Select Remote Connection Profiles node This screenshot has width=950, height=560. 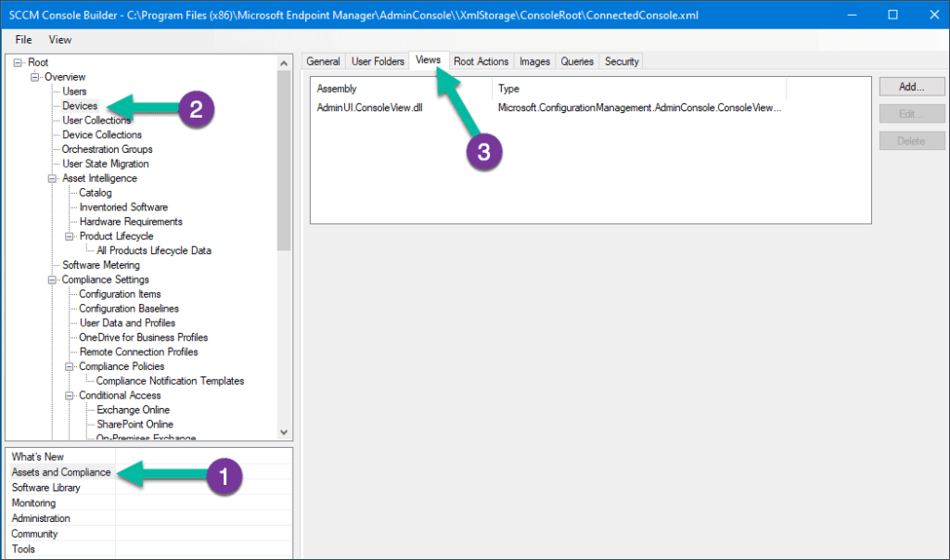139,351
